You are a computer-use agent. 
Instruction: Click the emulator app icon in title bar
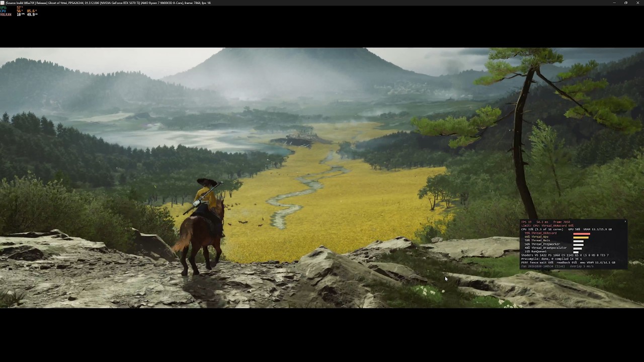(3, 3)
